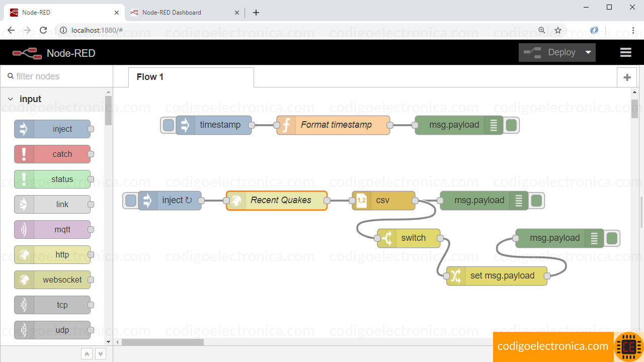Select the tcp node in the palette

tap(52, 305)
